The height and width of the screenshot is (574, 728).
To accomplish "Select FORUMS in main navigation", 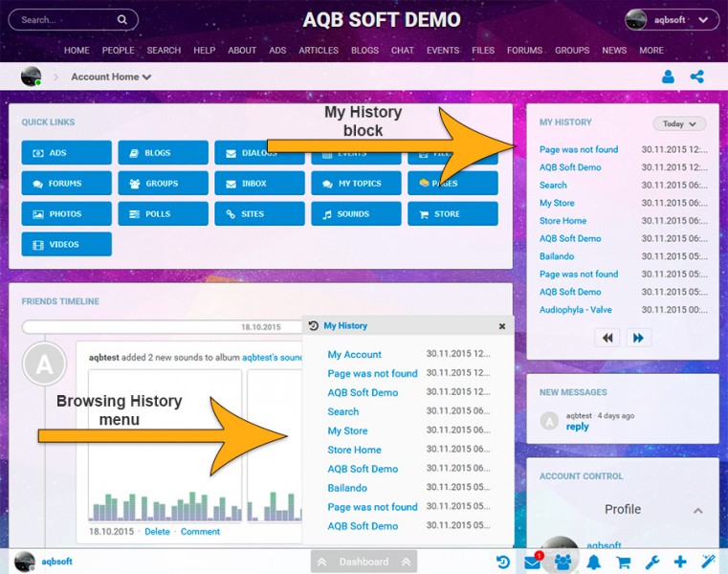I will tap(524, 50).
